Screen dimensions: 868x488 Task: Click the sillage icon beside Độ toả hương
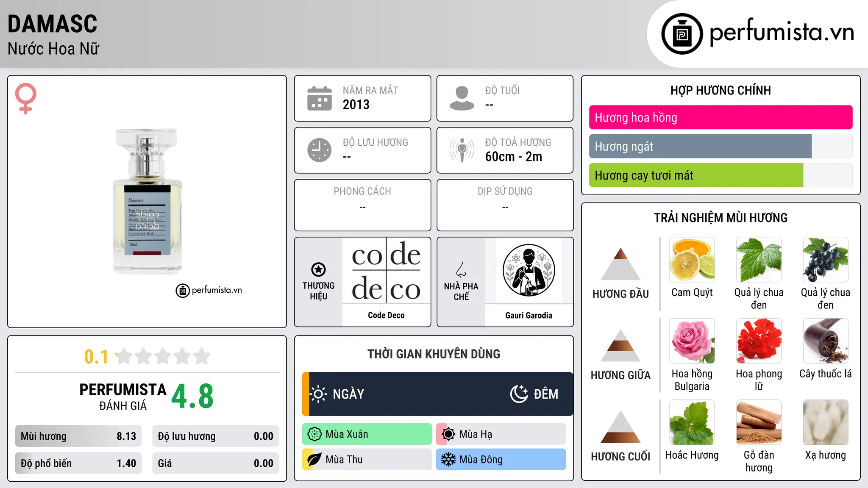click(462, 150)
